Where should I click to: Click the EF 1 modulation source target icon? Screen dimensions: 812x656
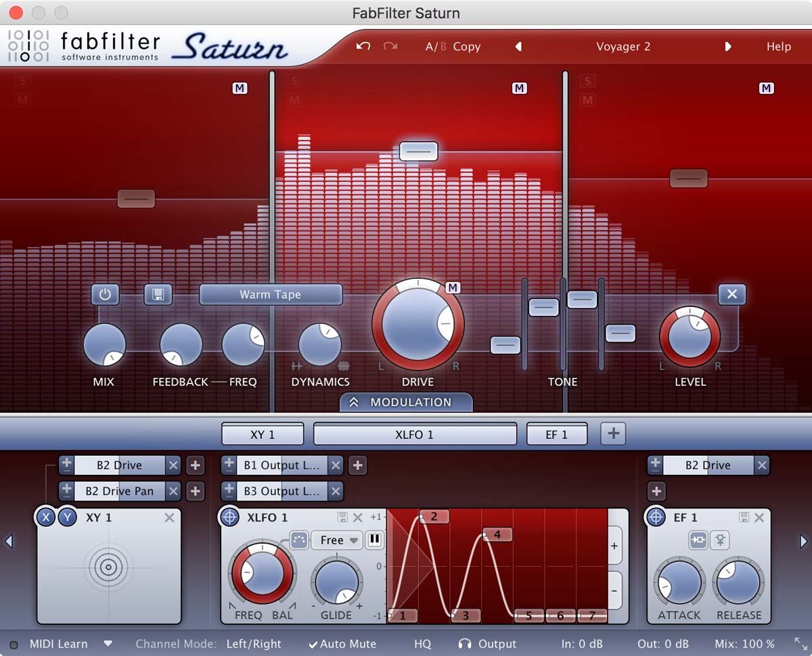click(x=656, y=517)
